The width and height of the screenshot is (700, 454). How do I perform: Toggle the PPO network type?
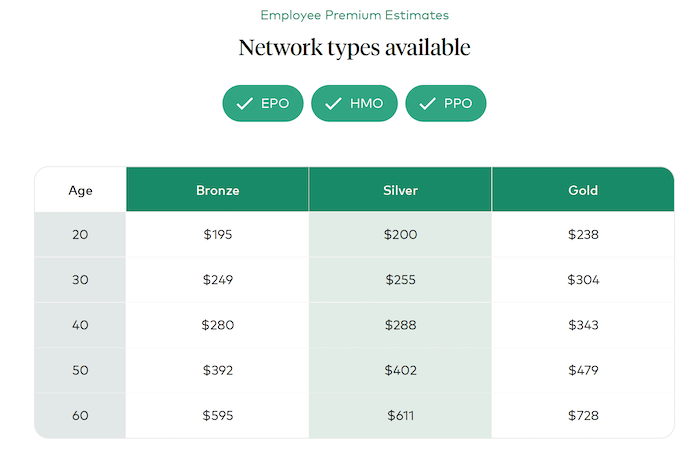[x=446, y=104]
